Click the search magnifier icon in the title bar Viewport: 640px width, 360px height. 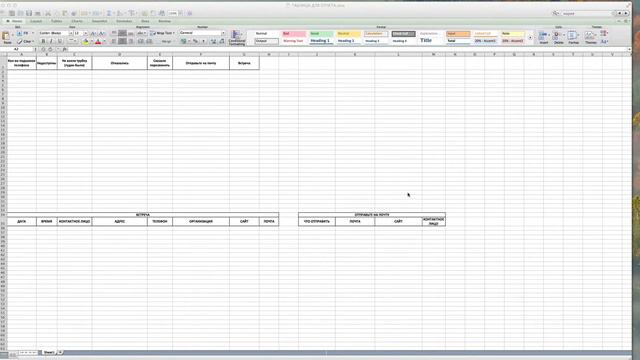(555, 13)
